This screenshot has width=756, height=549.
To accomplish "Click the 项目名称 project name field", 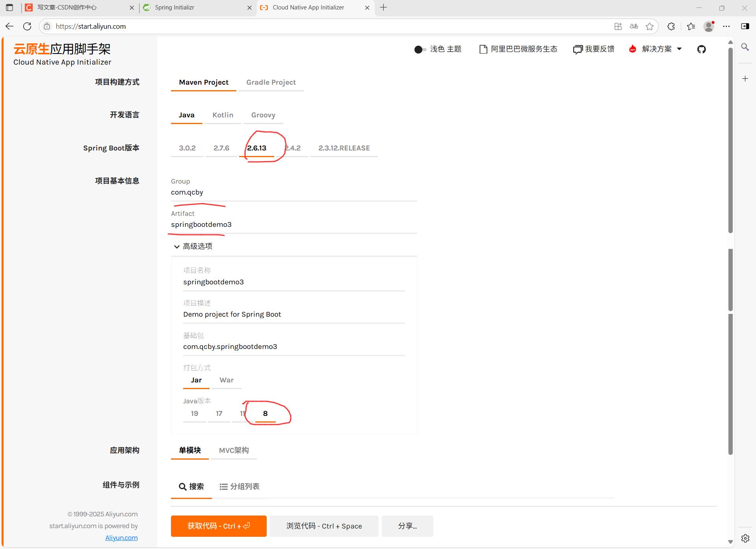I will [294, 282].
